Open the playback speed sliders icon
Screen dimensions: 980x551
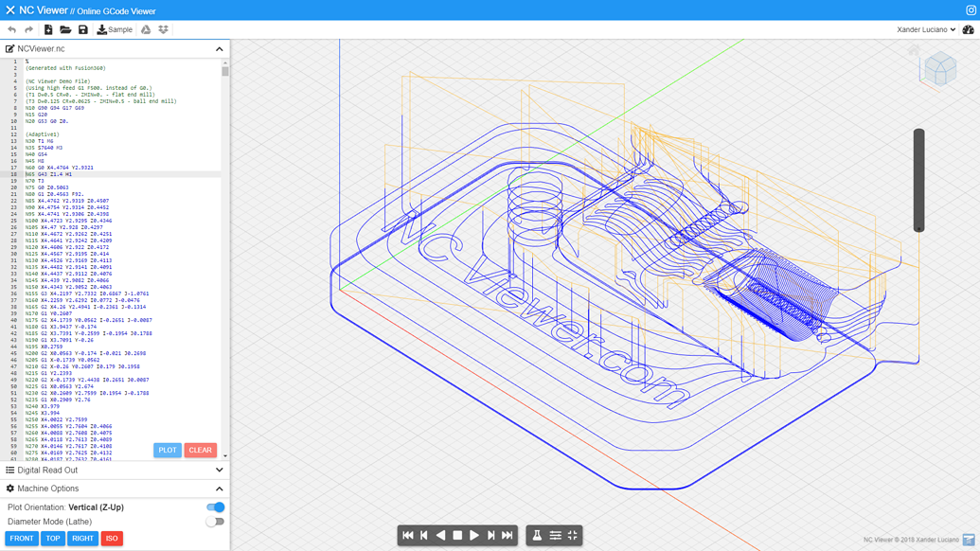tap(555, 535)
